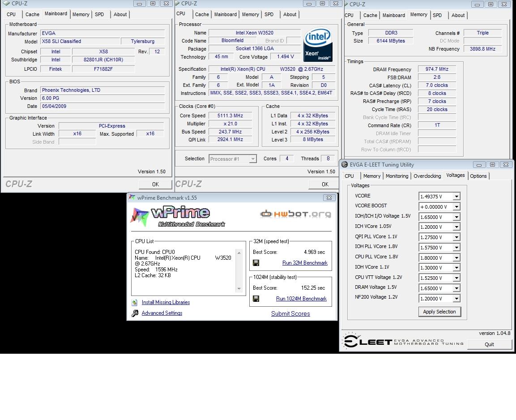Click the BIOS date 05/04/2009 field
The width and height of the screenshot is (516, 420).
[x=102, y=106]
